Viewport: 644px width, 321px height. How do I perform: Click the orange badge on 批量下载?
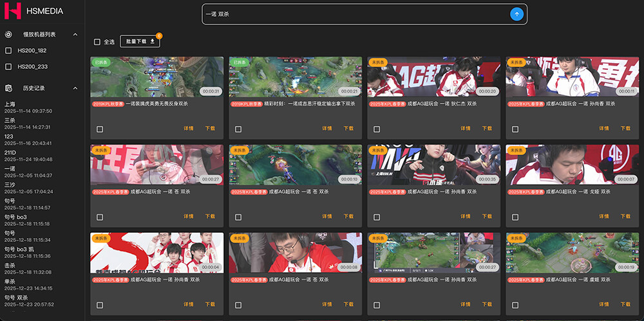coord(159,36)
